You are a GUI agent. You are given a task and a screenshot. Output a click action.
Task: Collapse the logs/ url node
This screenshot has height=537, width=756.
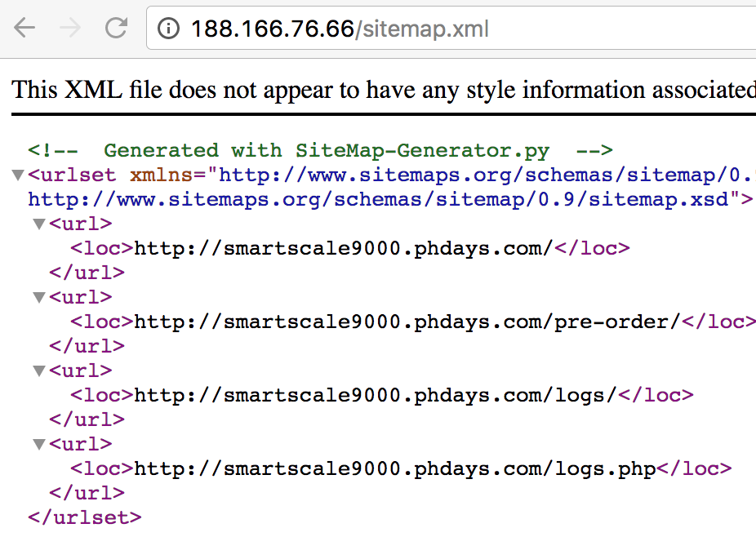click(x=38, y=371)
